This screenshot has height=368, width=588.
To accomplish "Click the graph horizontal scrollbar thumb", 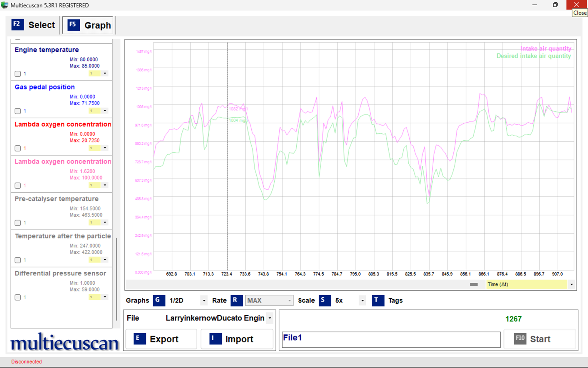I will 474,284.
